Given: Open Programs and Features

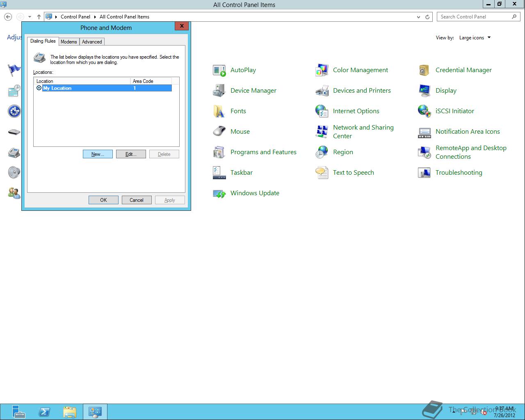Looking at the screenshot, I should click(x=263, y=152).
